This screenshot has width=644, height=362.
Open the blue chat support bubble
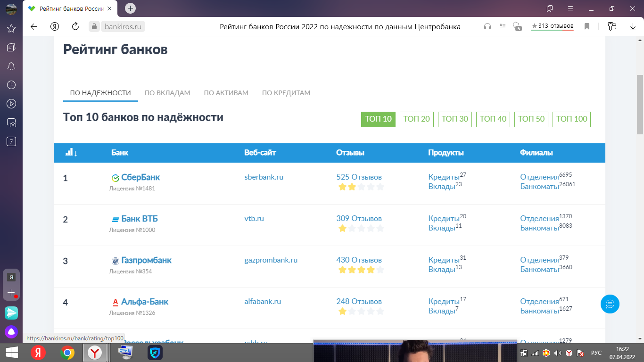610,304
